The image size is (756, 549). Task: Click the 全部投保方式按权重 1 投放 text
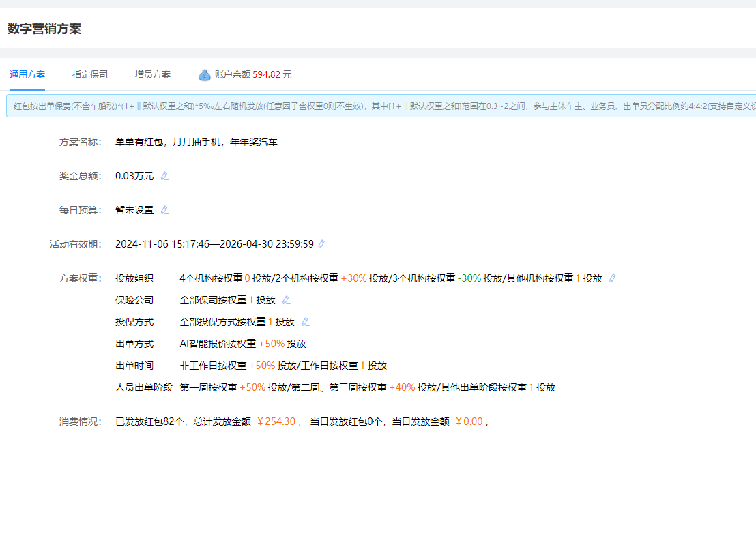coord(237,322)
